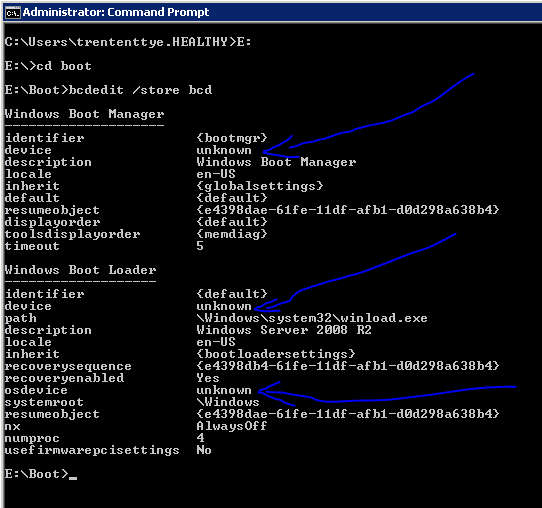Click the unknown value of osdevice
Image resolution: width=542 pixels, height=508 pixels.
(224, 391)
